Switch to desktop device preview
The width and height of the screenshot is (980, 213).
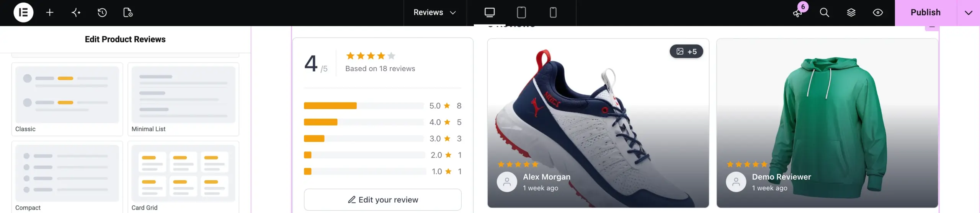click(490, 13)
